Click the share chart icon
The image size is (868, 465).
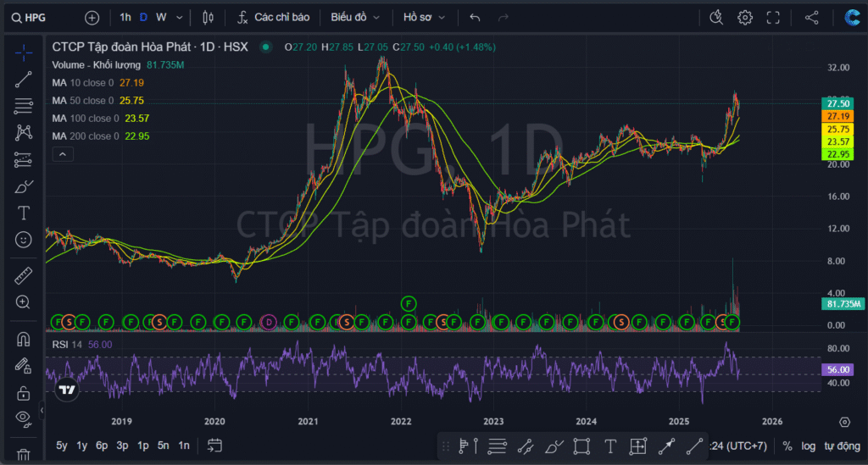pos(811,17)
